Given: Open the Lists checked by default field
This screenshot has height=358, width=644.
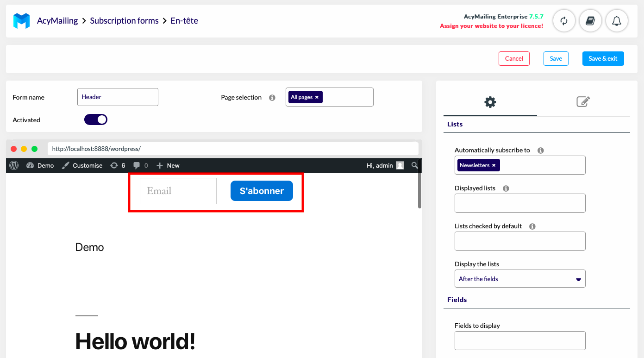Looking at the screenshot, I should click(520, 241).
